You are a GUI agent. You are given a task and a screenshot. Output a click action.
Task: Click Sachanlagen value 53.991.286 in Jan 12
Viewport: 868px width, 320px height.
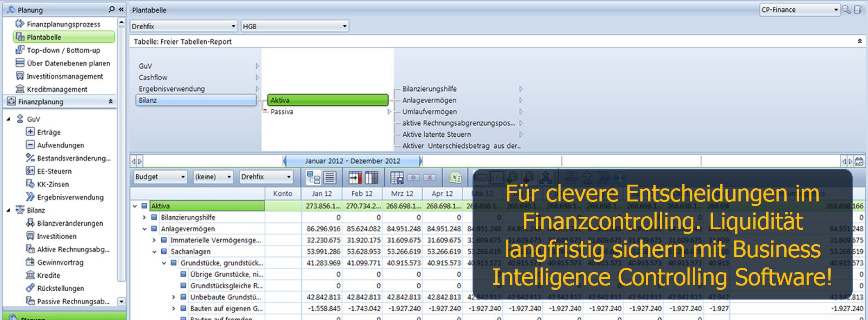pyautogui.click(x=323, y=252)
